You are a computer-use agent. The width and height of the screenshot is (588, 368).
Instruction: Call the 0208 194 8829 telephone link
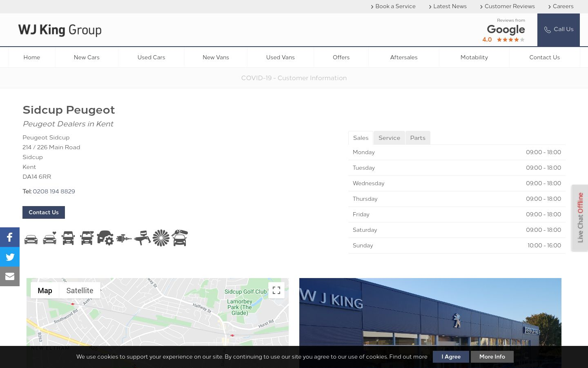click(x=54, y=191)
